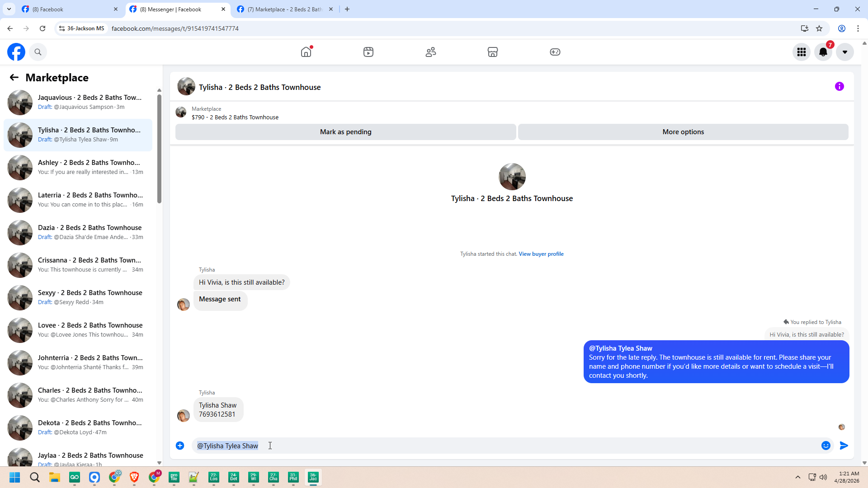
Task: Reload the page
Action: (x=42, y=28)
